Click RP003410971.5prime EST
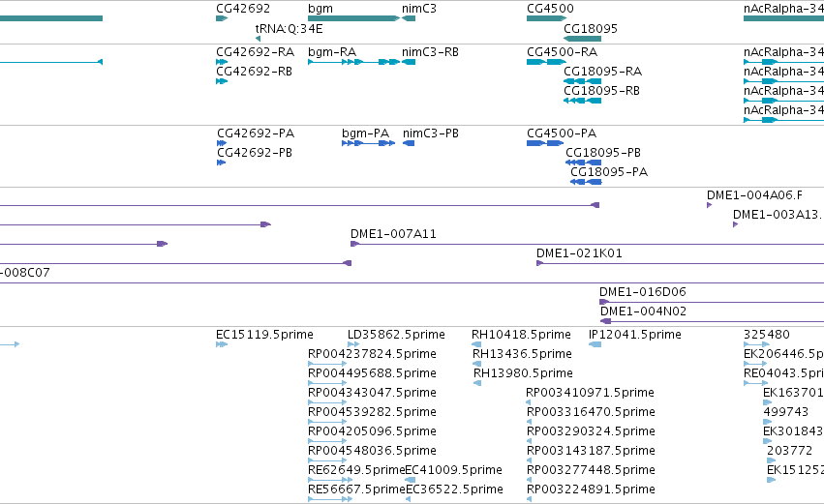The height and width of the screenshot is (504, 824). (x=528, y=402)
